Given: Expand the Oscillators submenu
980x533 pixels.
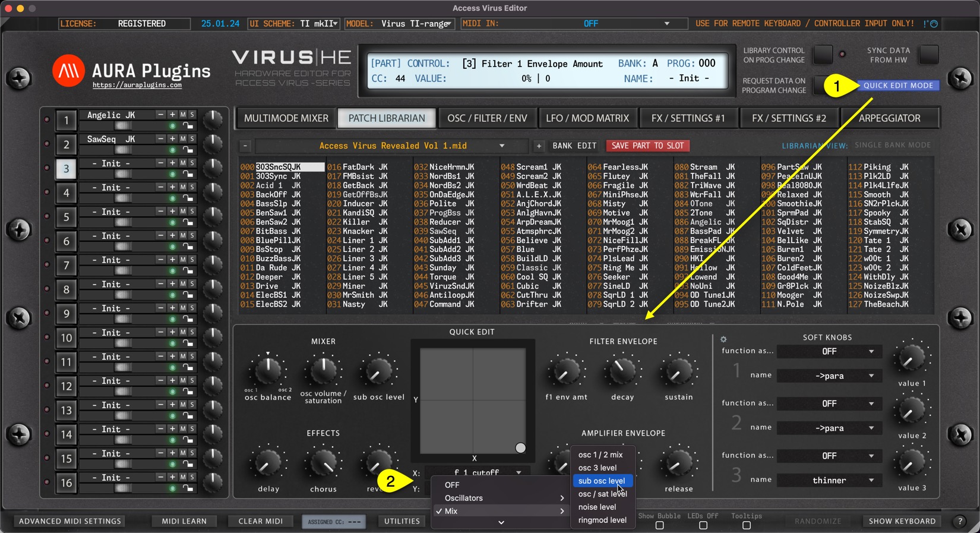Looking at the screenshot, I should (501, 498).
